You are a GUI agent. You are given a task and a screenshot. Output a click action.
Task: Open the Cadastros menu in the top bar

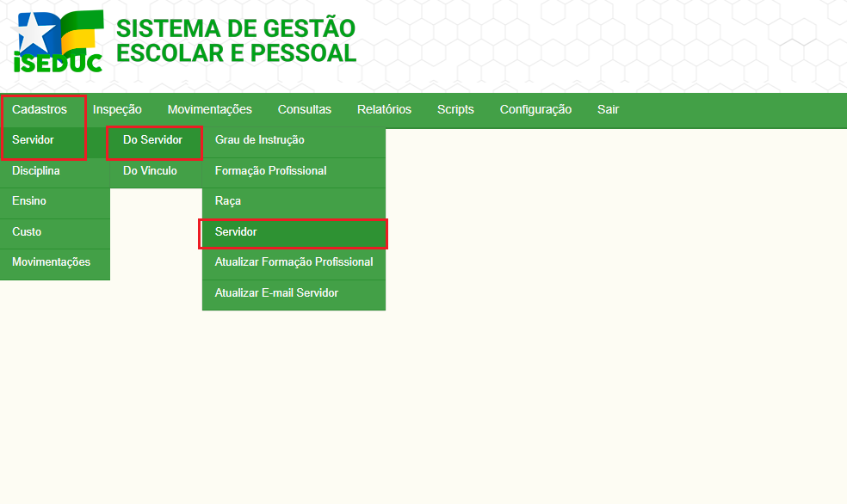[x=40, y=109]
